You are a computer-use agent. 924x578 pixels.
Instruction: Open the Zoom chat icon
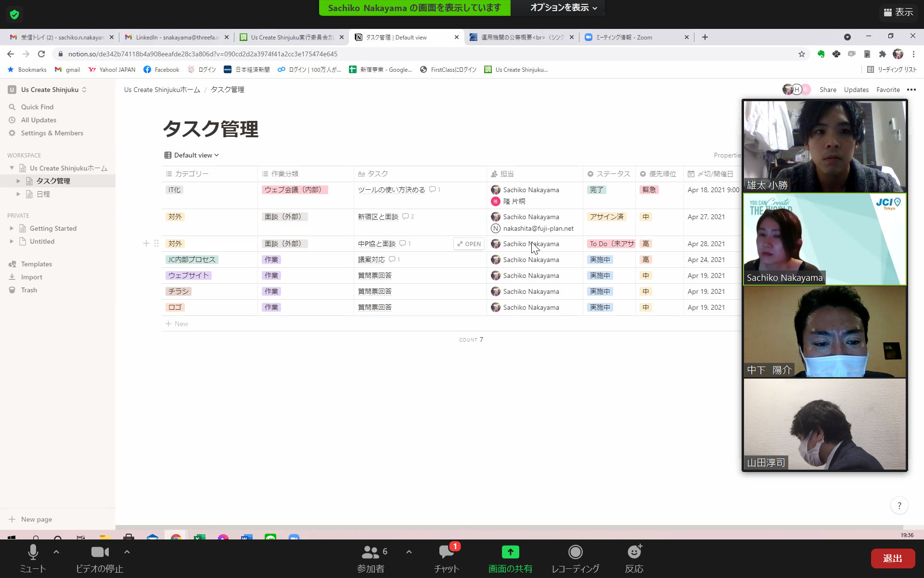[446, 552]
